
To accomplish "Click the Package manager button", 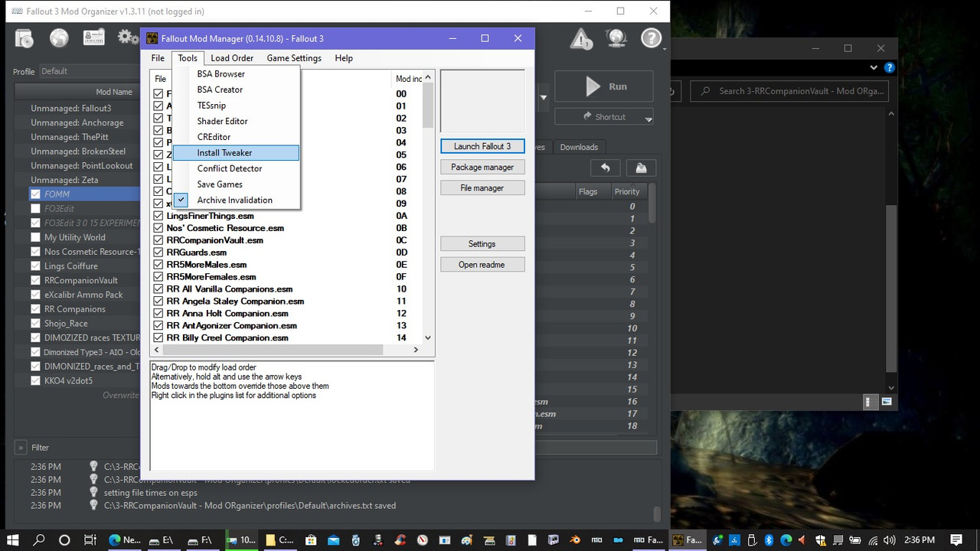I will pos(482,167).
